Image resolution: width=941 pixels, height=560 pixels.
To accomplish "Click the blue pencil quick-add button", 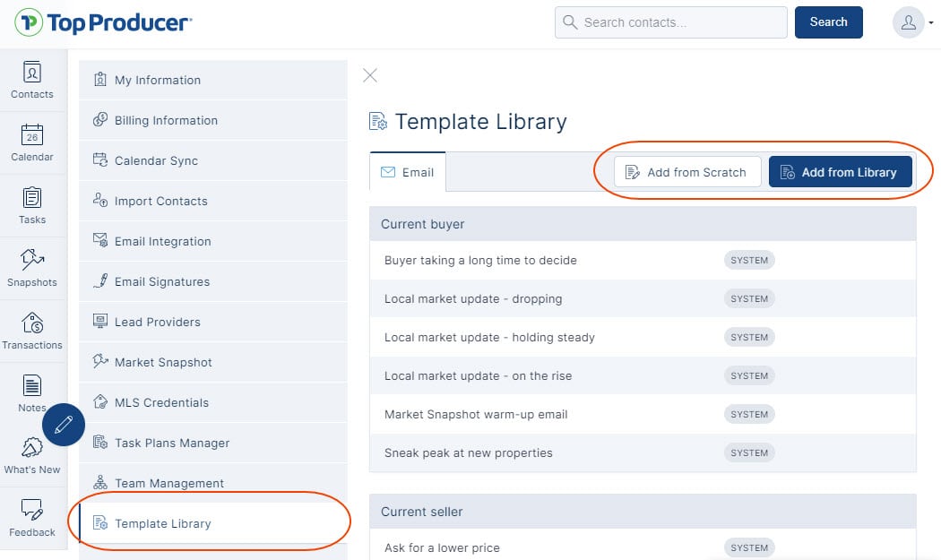I will [x=64, y=425].
